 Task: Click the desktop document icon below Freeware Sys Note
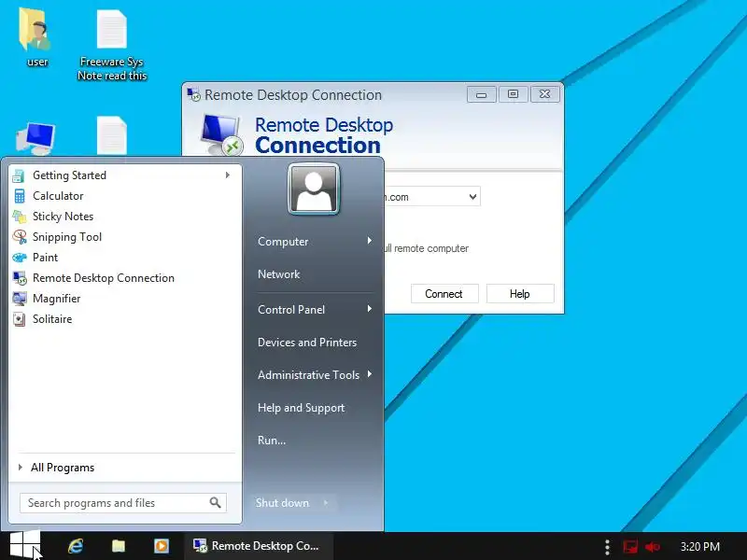(112, 135)
